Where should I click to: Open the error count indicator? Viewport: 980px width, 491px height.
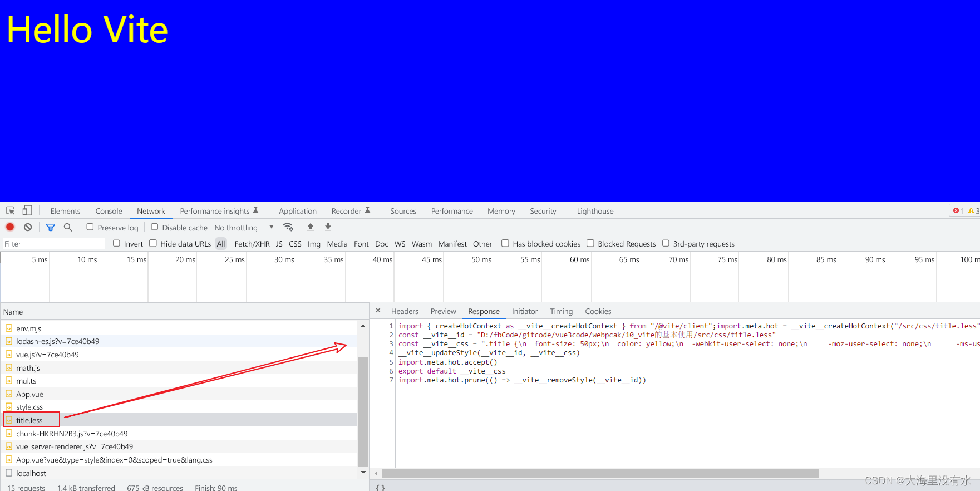click(x=958, y=210)
